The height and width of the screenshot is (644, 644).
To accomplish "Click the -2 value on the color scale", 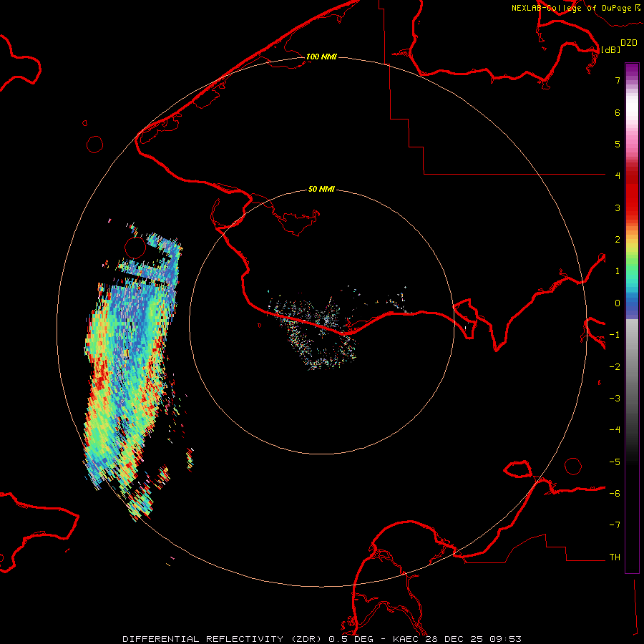I will click(x=615, y=367).
